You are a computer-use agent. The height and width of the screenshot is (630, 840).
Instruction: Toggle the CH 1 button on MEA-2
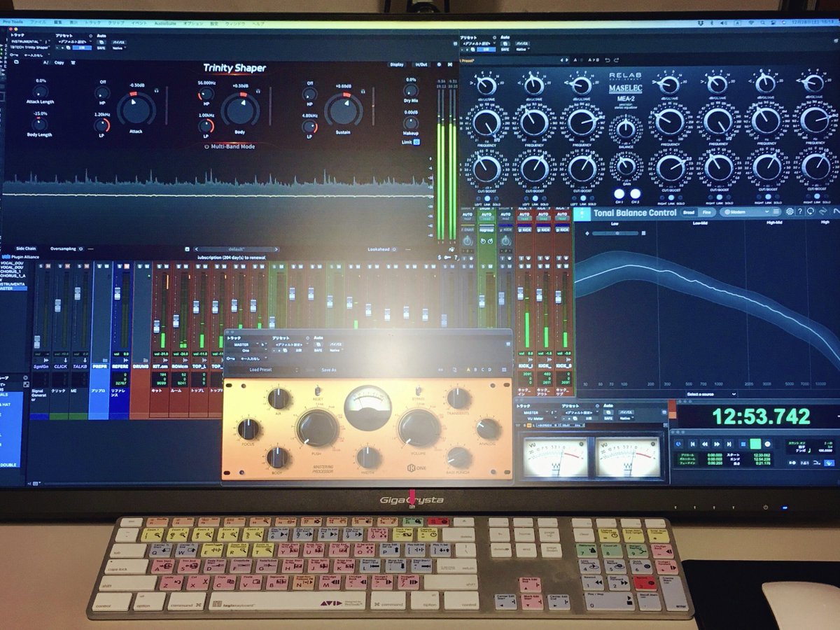click(619, 194)
